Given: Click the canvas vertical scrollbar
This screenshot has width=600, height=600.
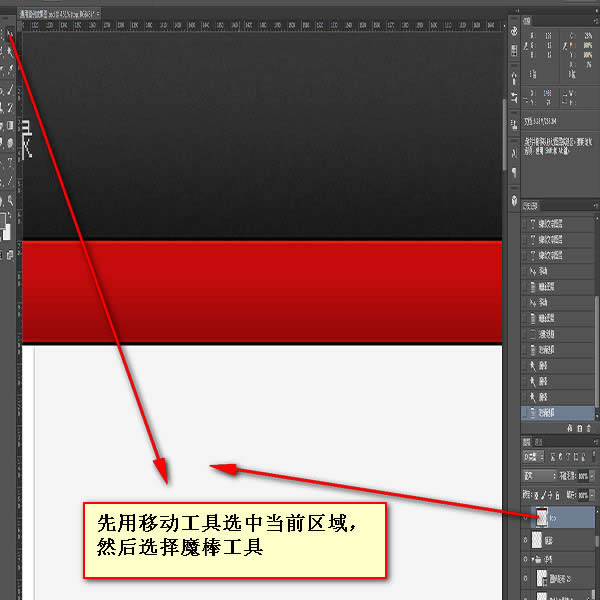Looking at the screenshot, I should (x=505, y=134).
